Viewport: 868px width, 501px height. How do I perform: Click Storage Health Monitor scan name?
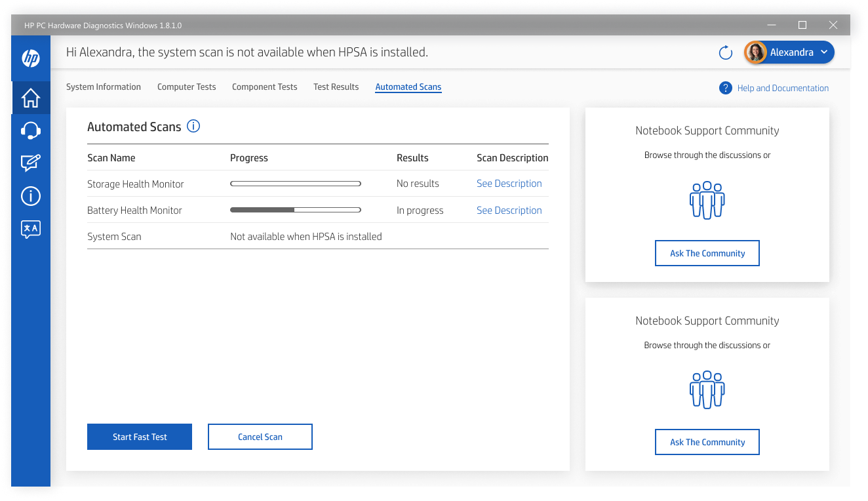point(136,184)
